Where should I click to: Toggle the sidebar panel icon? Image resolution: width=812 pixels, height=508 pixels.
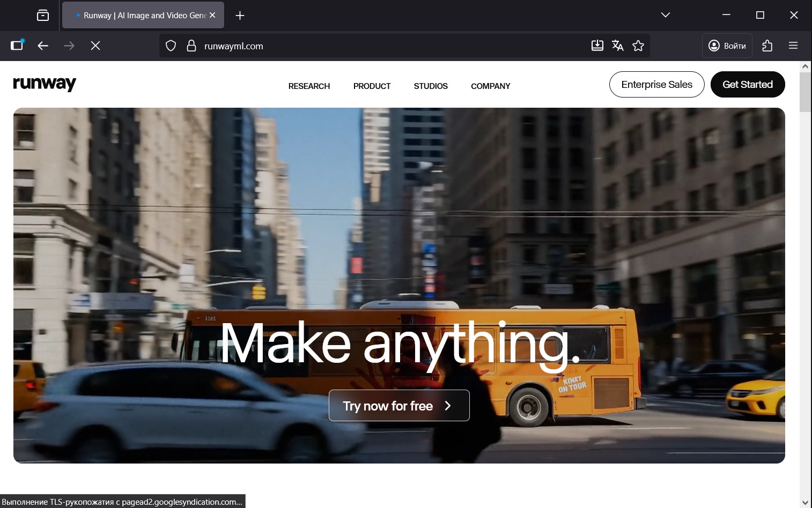coord(17,46)
